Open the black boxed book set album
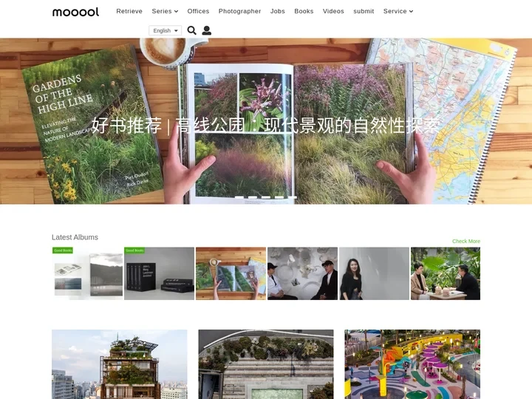532x399 pixels. point(159,273)
